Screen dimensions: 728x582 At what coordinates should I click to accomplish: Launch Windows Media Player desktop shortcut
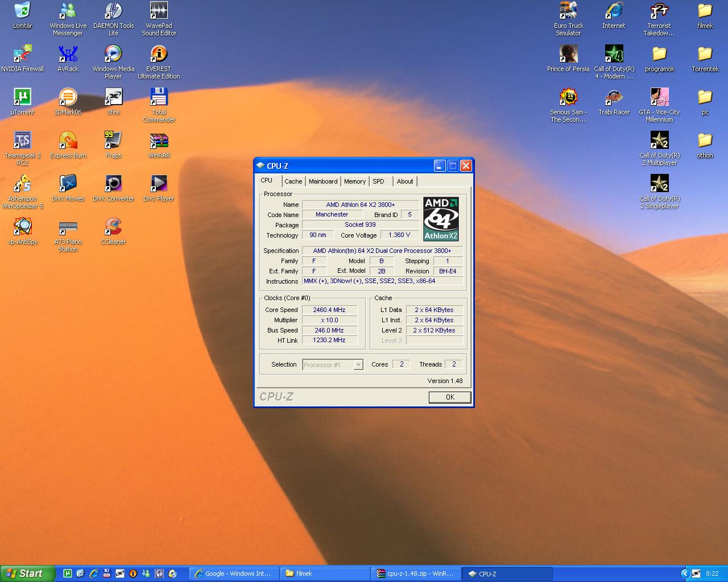tap(113, 63)
